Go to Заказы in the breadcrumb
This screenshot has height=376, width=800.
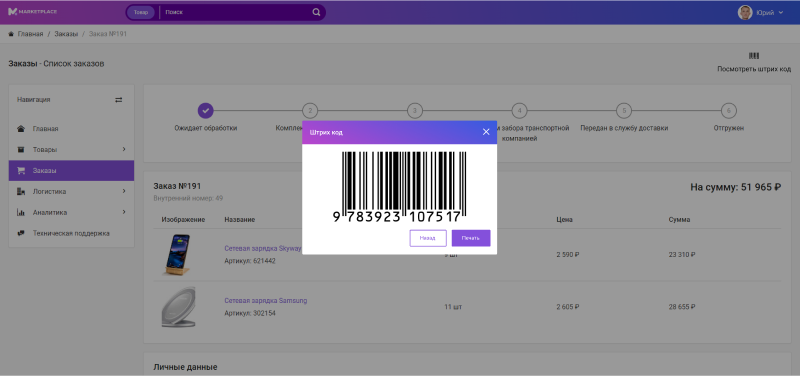coord(66,34)
